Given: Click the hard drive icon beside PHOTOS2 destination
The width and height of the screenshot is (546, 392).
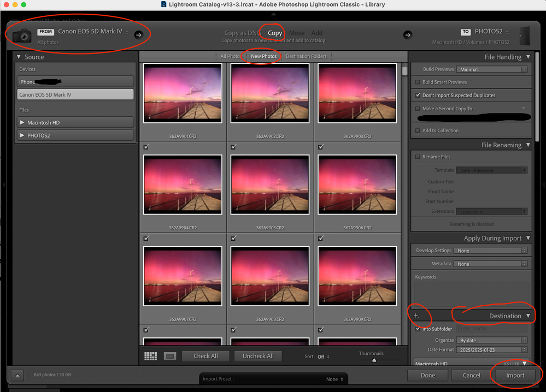Looking at the screenshot, I should click(524, 35).
